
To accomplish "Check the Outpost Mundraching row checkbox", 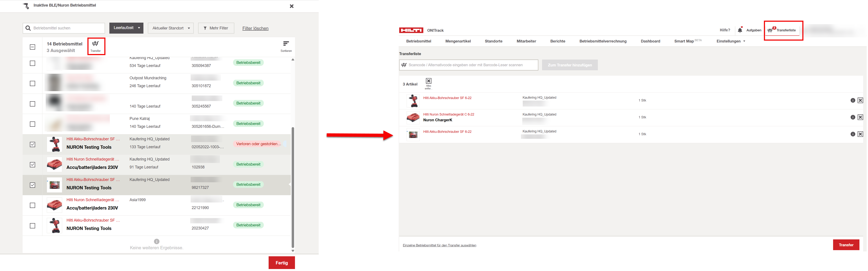I will click(33, 84).
